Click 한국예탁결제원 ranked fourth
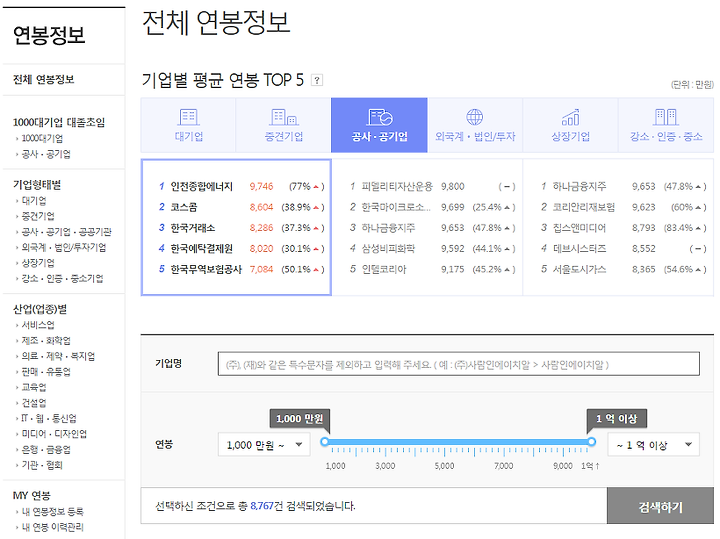This screenshot has width=720, height=539. point(202,248)
